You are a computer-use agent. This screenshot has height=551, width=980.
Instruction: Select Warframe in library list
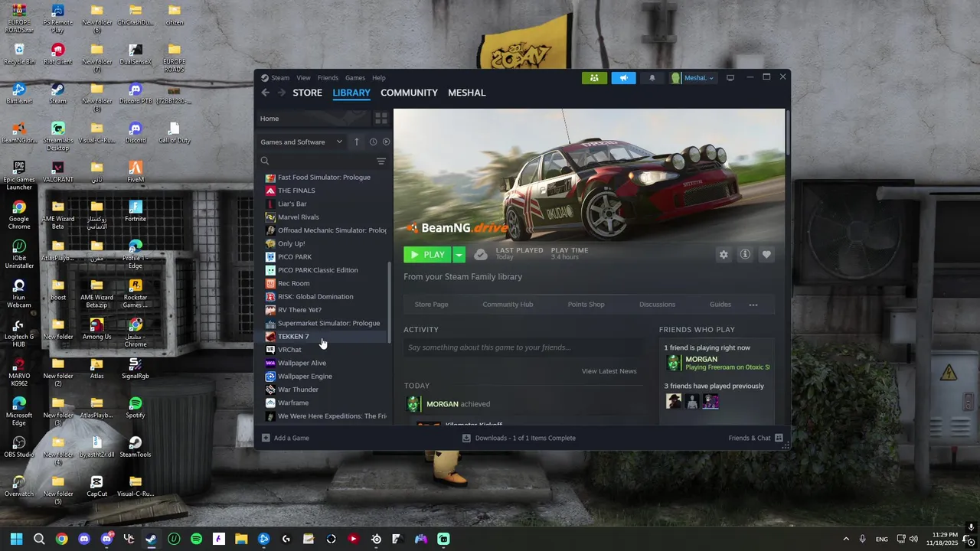(x=323, y=403)
